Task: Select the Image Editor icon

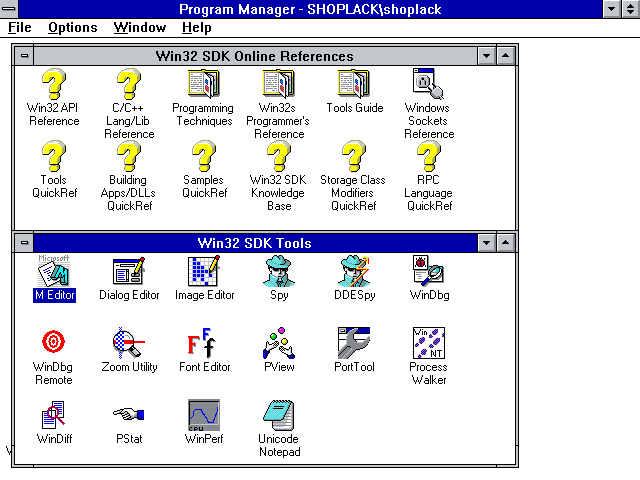Action: (204, 271)
